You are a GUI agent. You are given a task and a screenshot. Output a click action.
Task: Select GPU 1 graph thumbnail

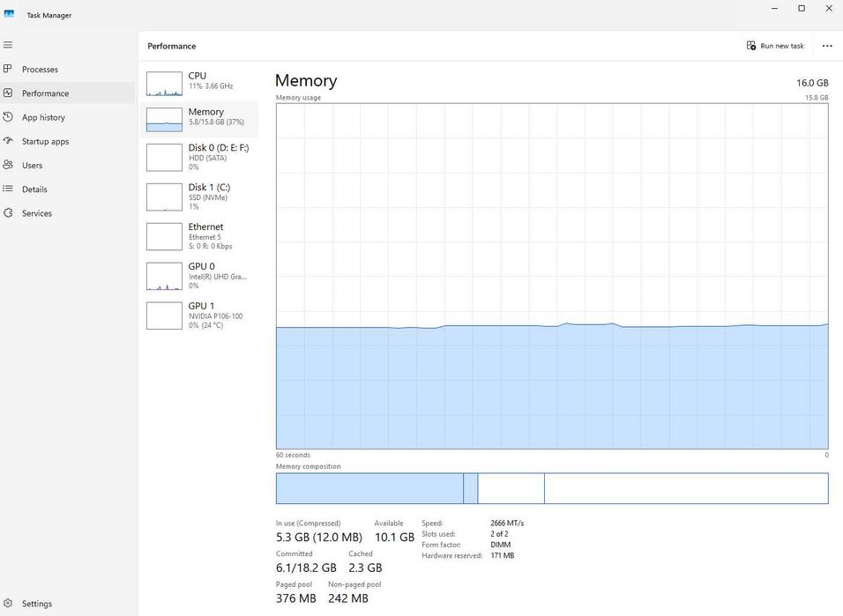click(164, 315)
